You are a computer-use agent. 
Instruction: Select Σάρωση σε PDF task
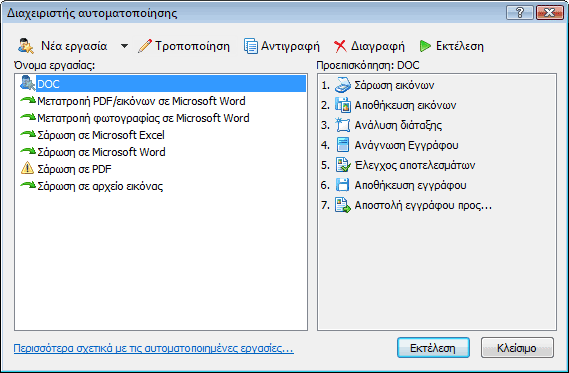click(x=74, y=169)
